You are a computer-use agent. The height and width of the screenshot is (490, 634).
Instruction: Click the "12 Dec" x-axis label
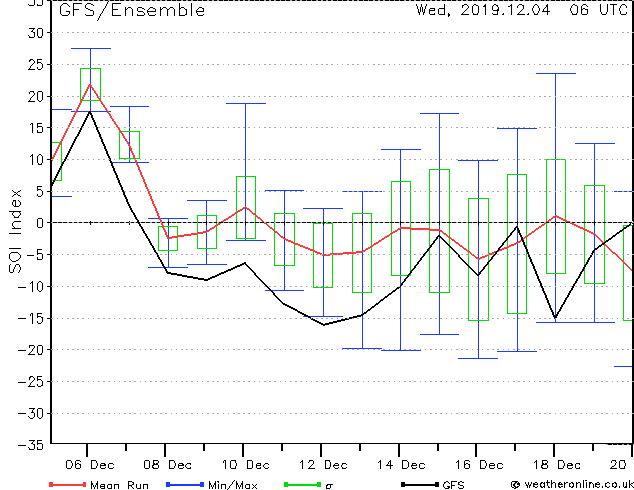(x=323, y=465)
